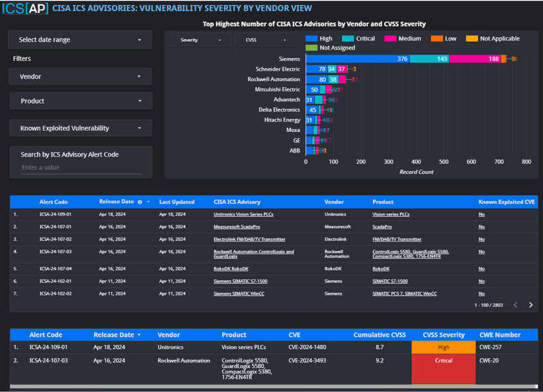Open Rockwell Automation ControlLogix and GuardLogix advisory

[x=254, y=254]
